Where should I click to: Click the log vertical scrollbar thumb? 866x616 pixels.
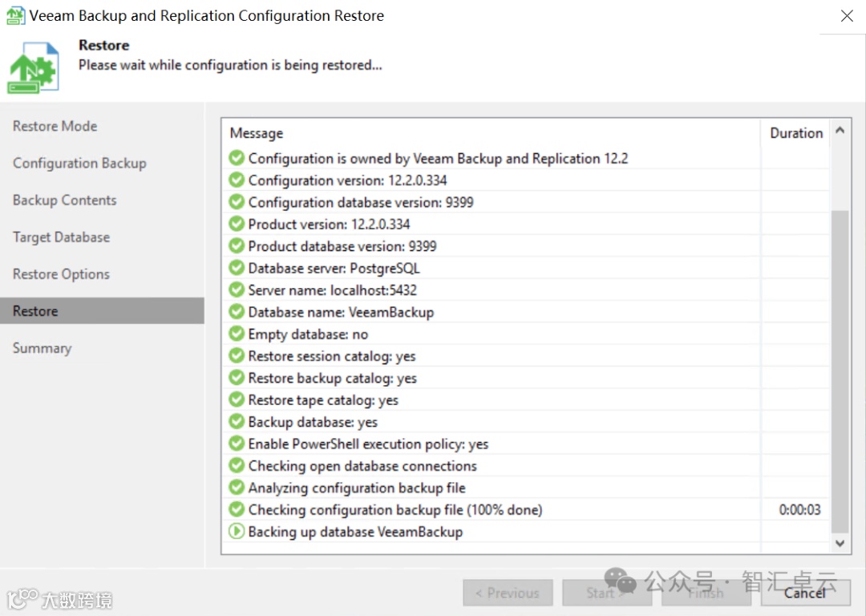[x=840, y=371]
